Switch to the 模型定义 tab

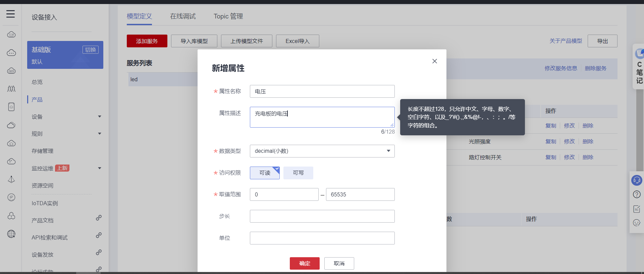(139, 16)
